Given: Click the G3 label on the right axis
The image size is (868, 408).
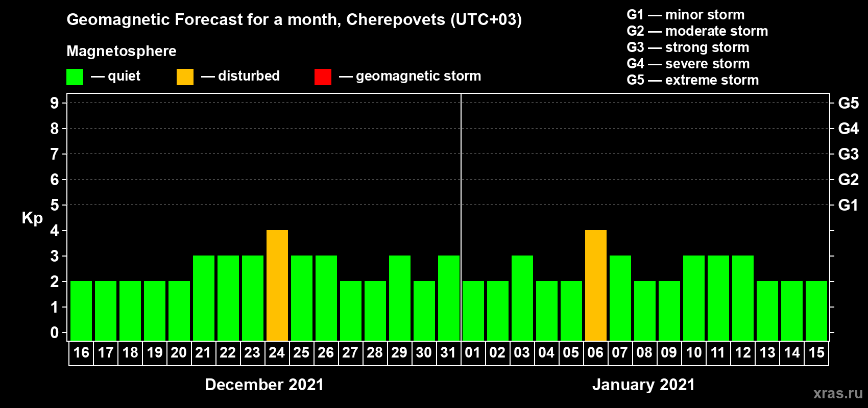Looking at the screenshot, I should point(849,154).
